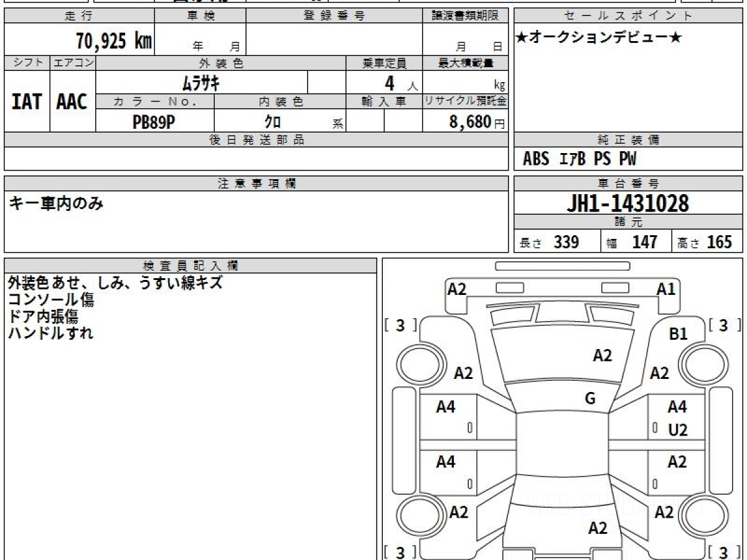Select the 純正装備 header

pos(628,140)
